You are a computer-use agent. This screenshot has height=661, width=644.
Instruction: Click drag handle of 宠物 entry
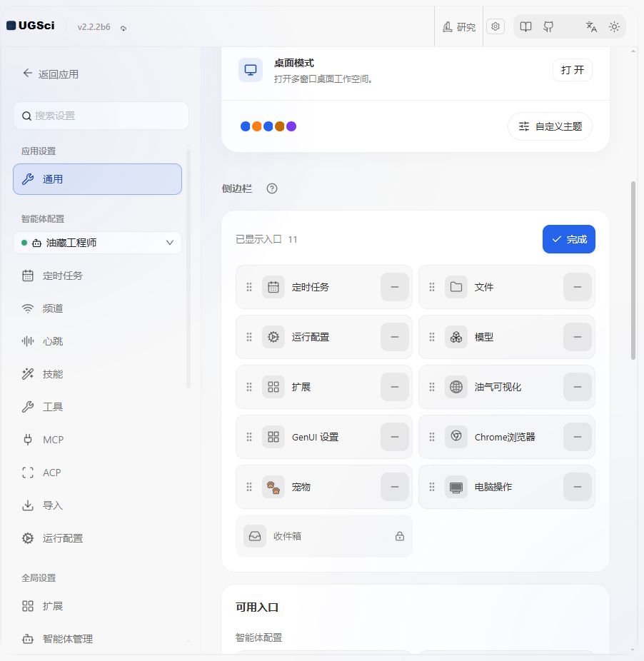pyautogui.click(x=249, y=487)
